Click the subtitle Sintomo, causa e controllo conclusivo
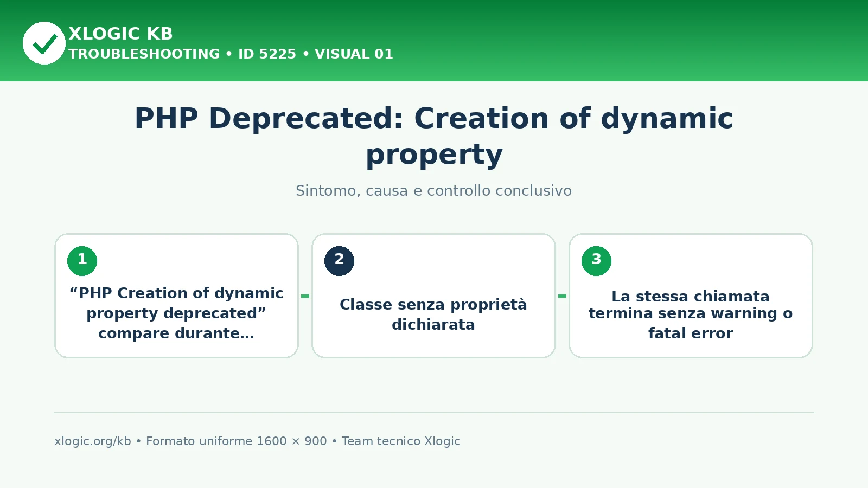 click(x=433, y=191)
